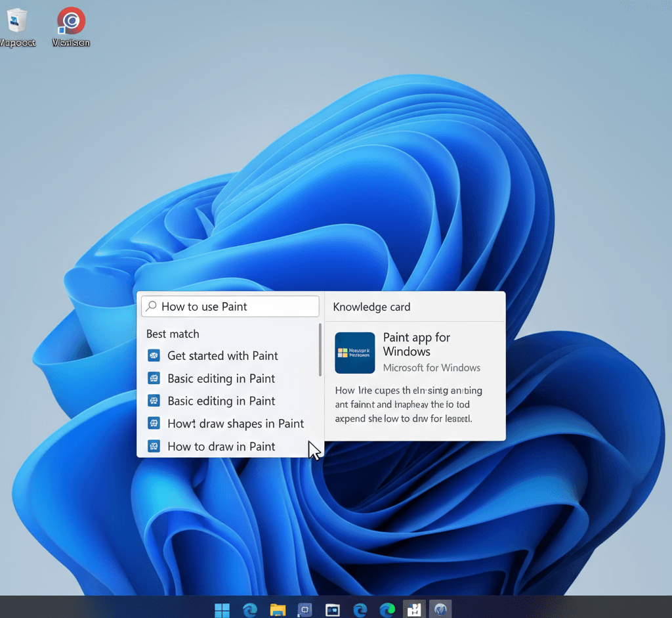672x618 pixels.
Task: Click the purple square taskbar icon
Action: [x=305, y=609]
